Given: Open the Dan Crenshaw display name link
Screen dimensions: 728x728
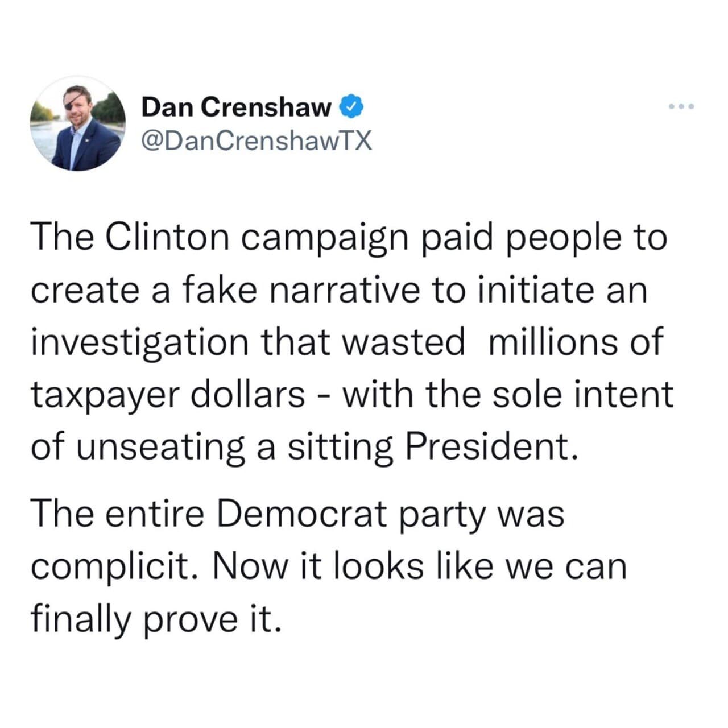Looking at the screenshot, I should [236, 107].
